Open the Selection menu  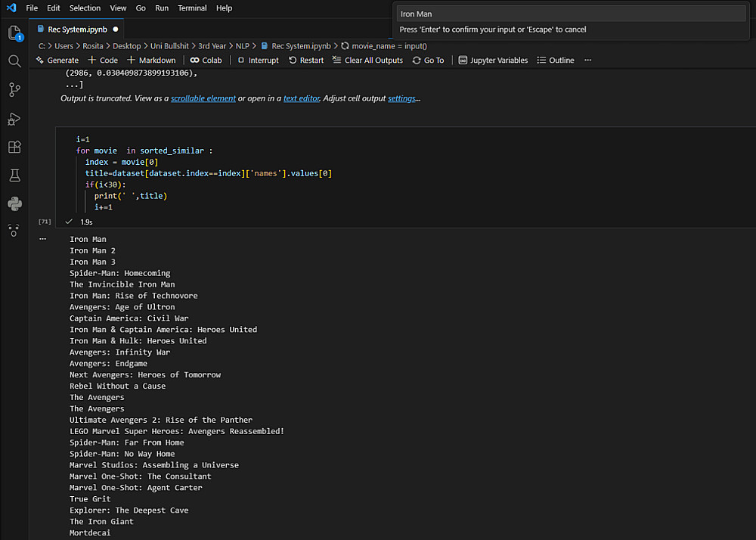(x=85, y=8)
